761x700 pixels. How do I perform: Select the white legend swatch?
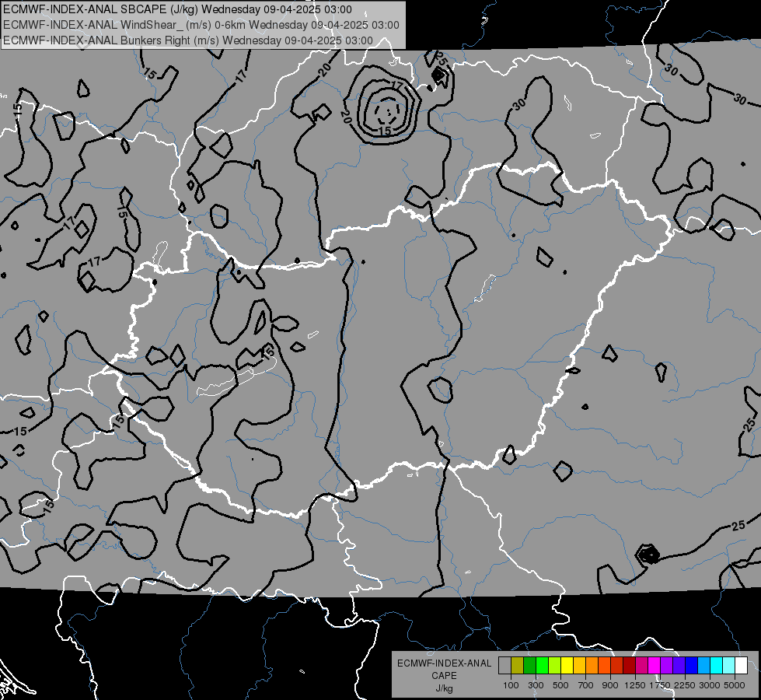point(741,666)
